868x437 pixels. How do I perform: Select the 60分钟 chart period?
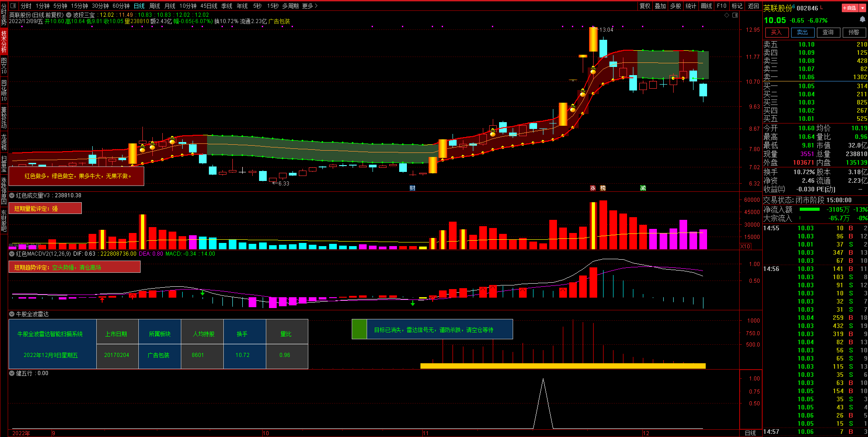(121, 6)
